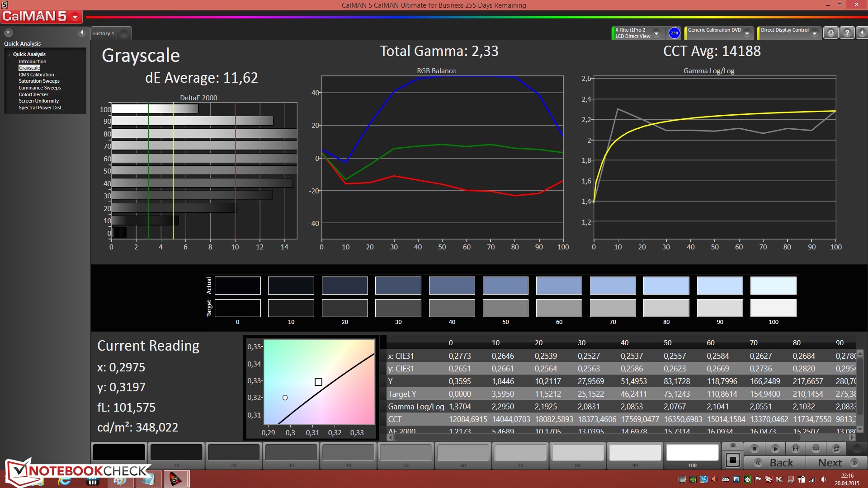Click the read series bracket icon
Screen dimensions: 868x488
click(796, 449)
